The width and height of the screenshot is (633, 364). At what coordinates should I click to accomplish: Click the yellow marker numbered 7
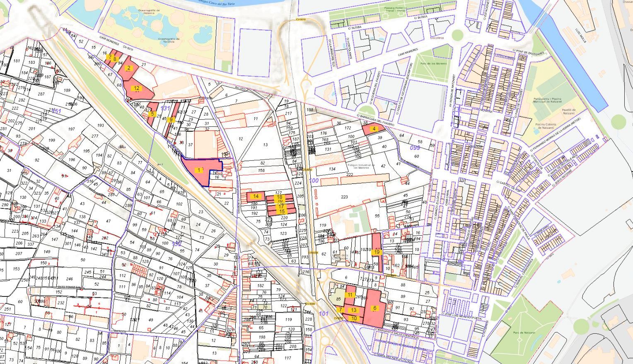coord(341,309)
